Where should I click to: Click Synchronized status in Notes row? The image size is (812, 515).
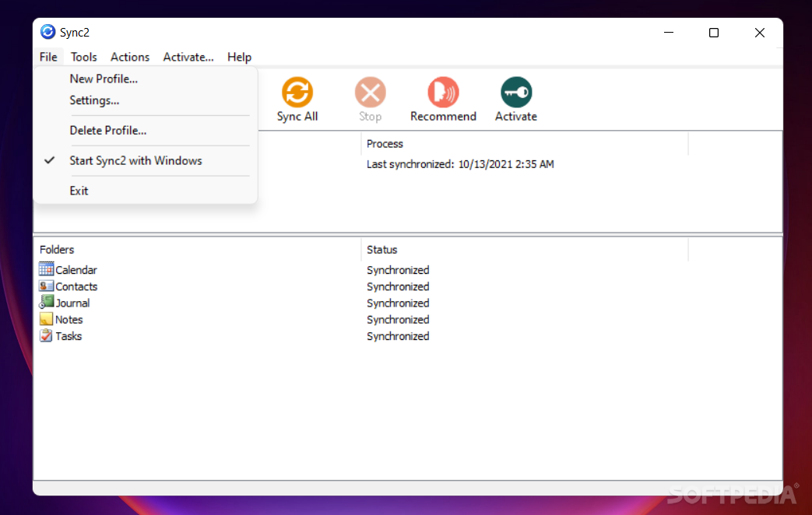[x=398, y=320]
